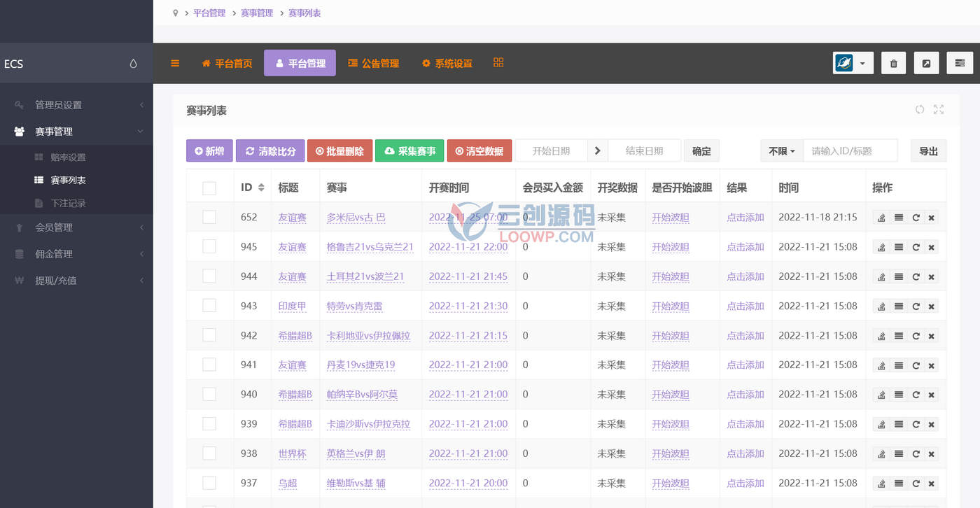Check the box for row 940
The width and height of the screenshot is (980, 508).
point(209,393)
